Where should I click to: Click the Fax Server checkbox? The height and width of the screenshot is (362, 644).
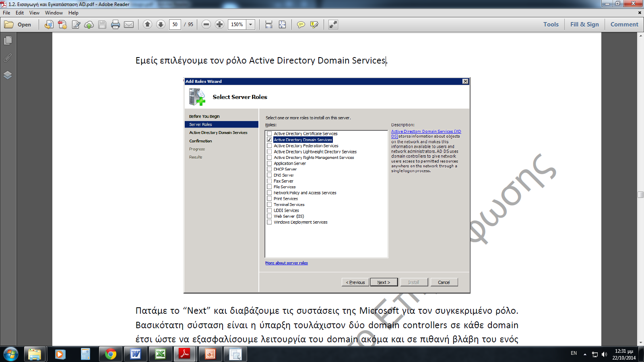tap(269, 181)
